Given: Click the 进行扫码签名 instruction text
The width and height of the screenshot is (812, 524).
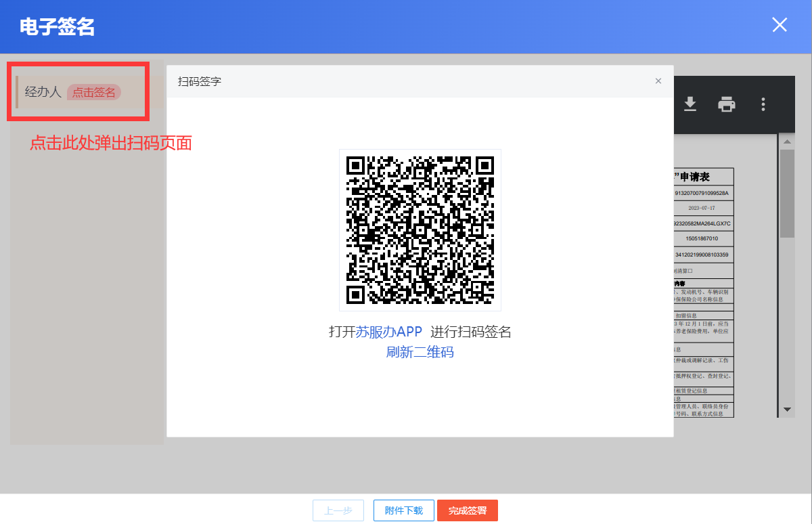Looking at the screenshot, I should 471,332.
